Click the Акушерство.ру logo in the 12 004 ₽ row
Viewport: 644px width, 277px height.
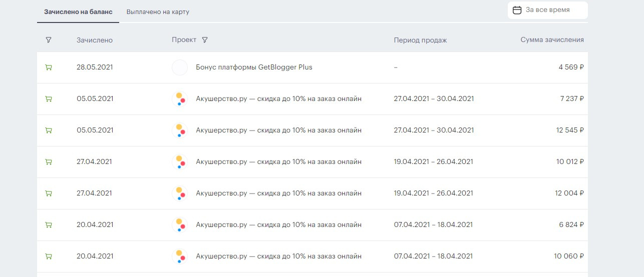[x=180, y=193]
